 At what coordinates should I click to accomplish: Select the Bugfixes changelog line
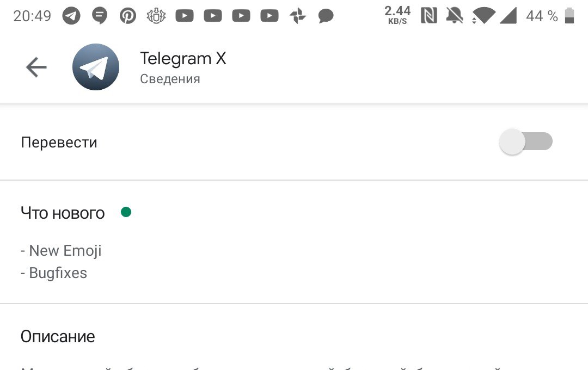[x=54, y=273]
